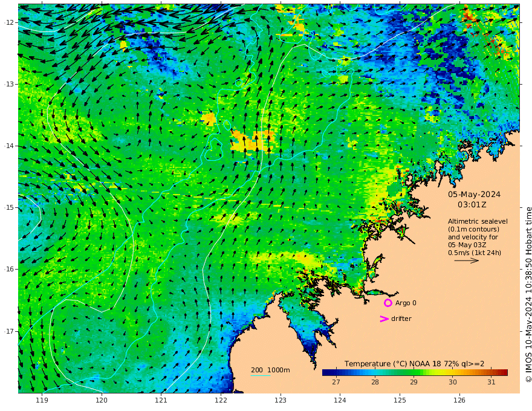Click latitude axis label -13
Image resolution: width=532 pixels, height=411 pixels.
click(9, 84)
